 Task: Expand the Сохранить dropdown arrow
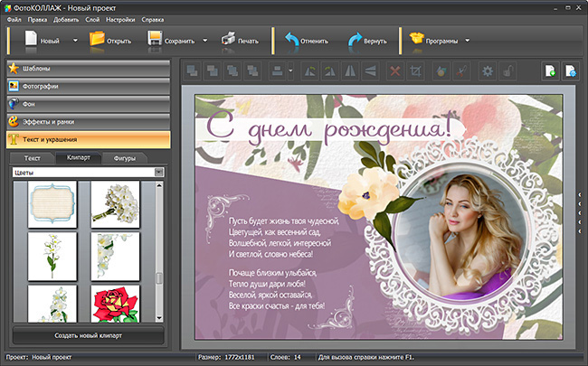click(x=205, y=41)
